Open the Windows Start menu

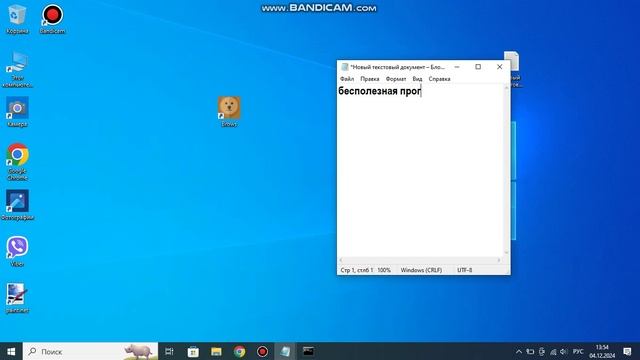(11, 351)
